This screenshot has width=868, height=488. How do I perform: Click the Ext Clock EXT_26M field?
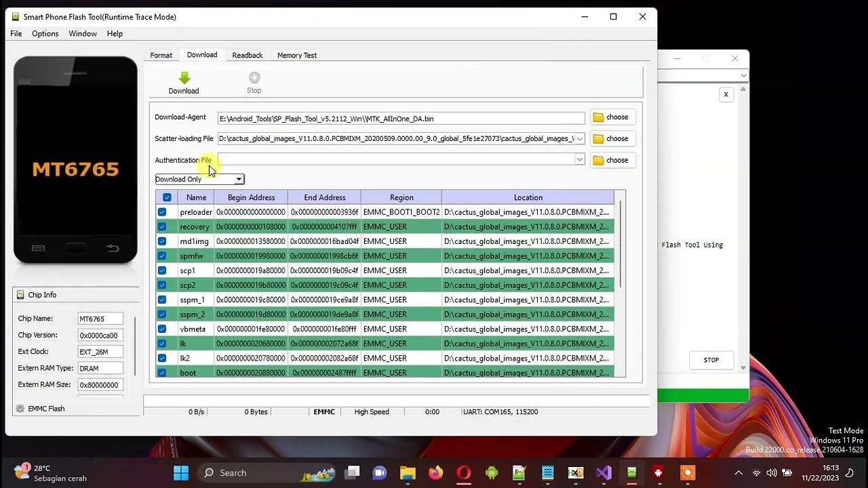point(100,352)
